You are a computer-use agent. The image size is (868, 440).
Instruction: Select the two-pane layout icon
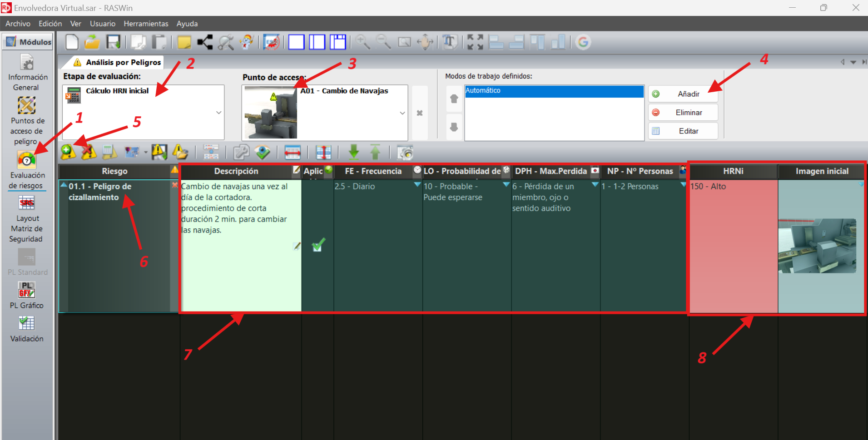[317, 42]
